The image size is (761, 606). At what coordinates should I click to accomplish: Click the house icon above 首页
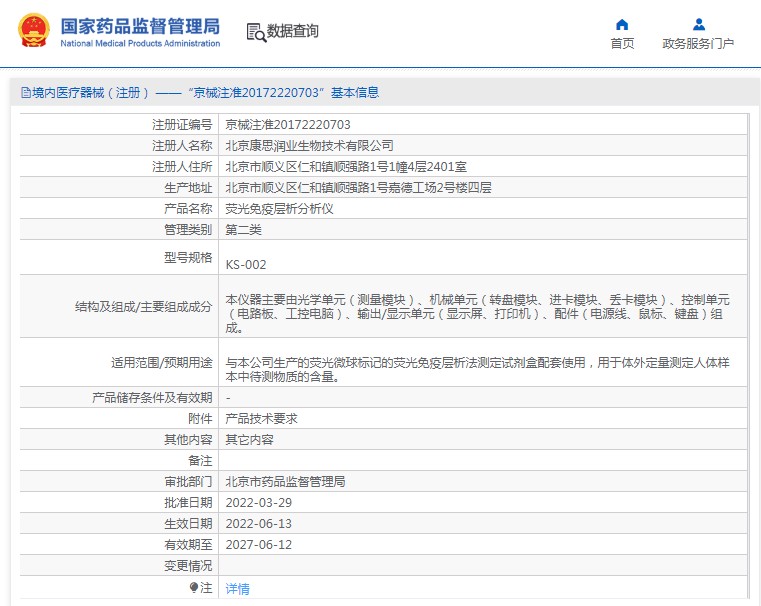622,24
